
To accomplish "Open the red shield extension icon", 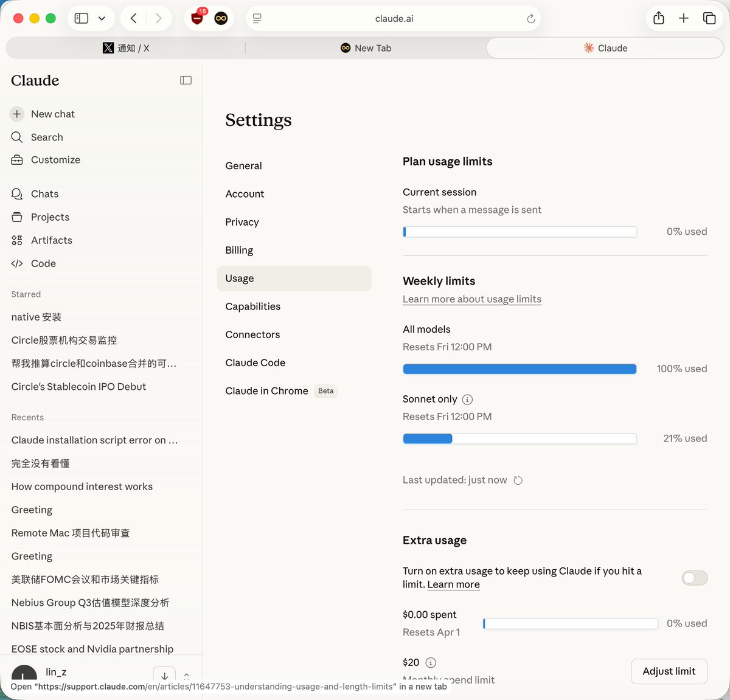I will pyautogui.click(x=198, y=18).
